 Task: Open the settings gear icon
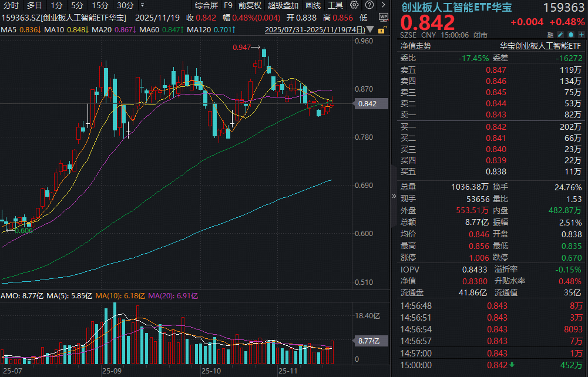pos(354,5)
